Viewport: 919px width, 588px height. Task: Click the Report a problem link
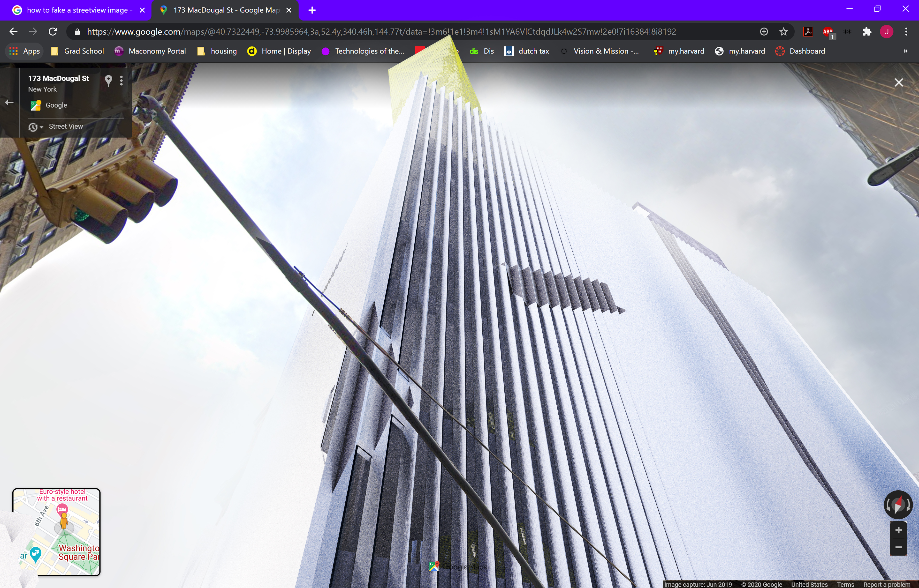(x=887, y=585)
